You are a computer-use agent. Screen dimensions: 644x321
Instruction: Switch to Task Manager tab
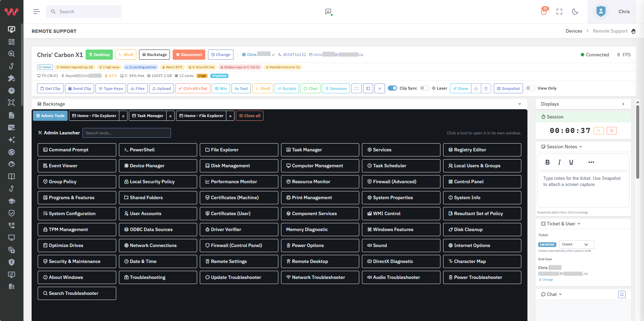click(148, 116)
